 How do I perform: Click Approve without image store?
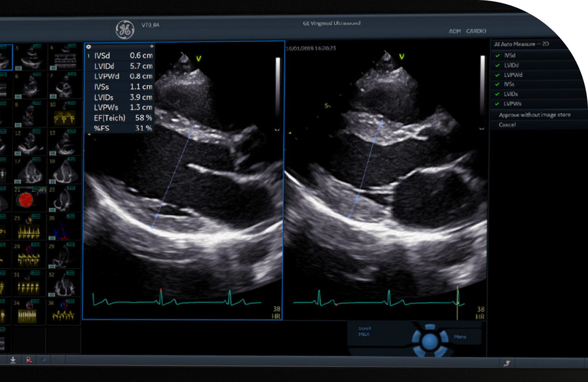click(534, 115)
